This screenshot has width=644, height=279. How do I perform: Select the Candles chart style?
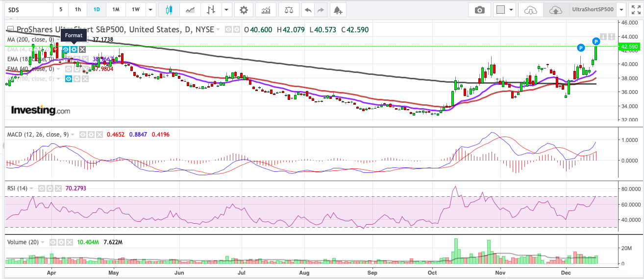pyautogui.click(x=170, y=10)
